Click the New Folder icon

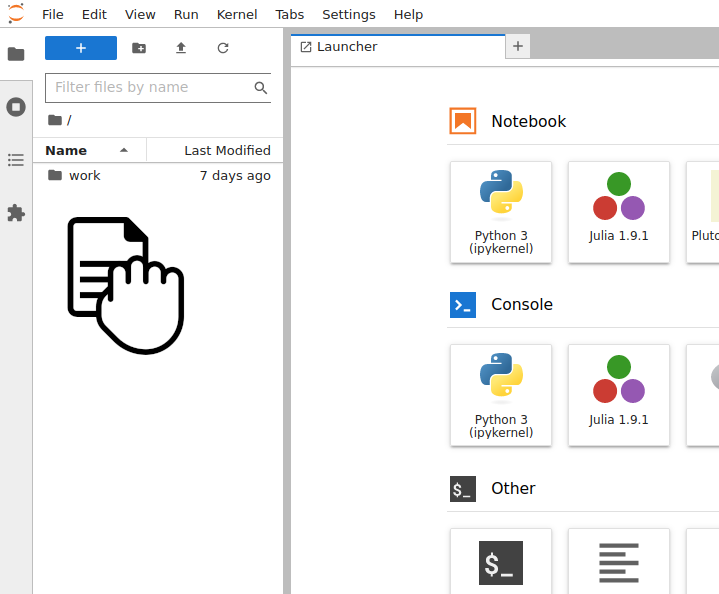[x=139, y=48]
